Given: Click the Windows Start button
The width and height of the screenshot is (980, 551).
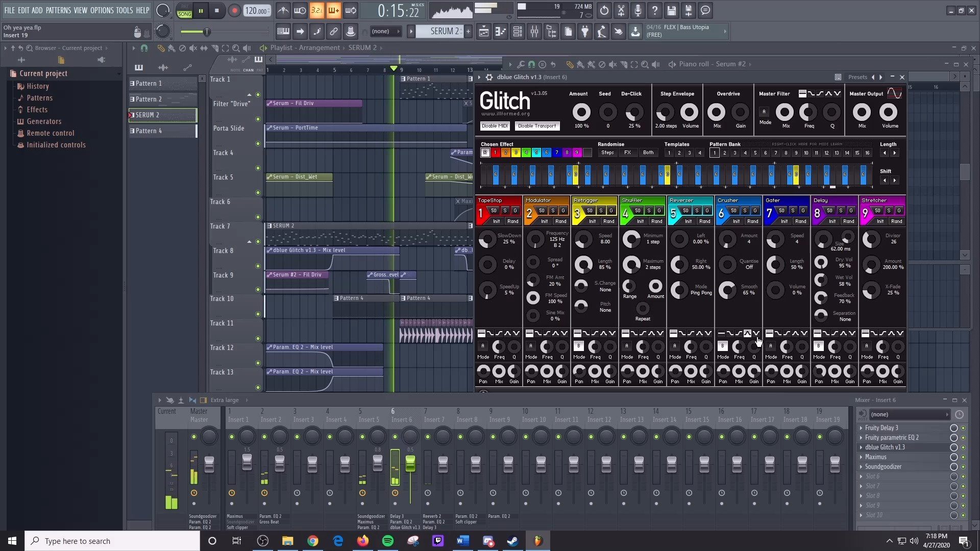Looking at the screenshot, I should click(12, 541).
